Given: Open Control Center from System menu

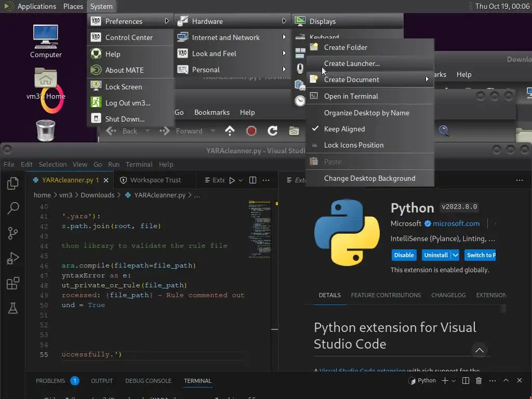Looking at the screenshot, I should pyautogui.click(x=130, y=37).
